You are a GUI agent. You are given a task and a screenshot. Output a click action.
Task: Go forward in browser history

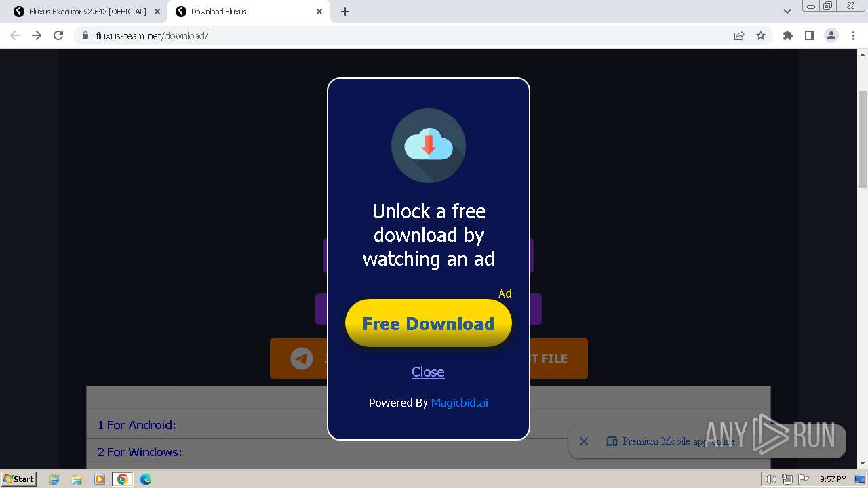pyautogui.click(x=37, y=35)
